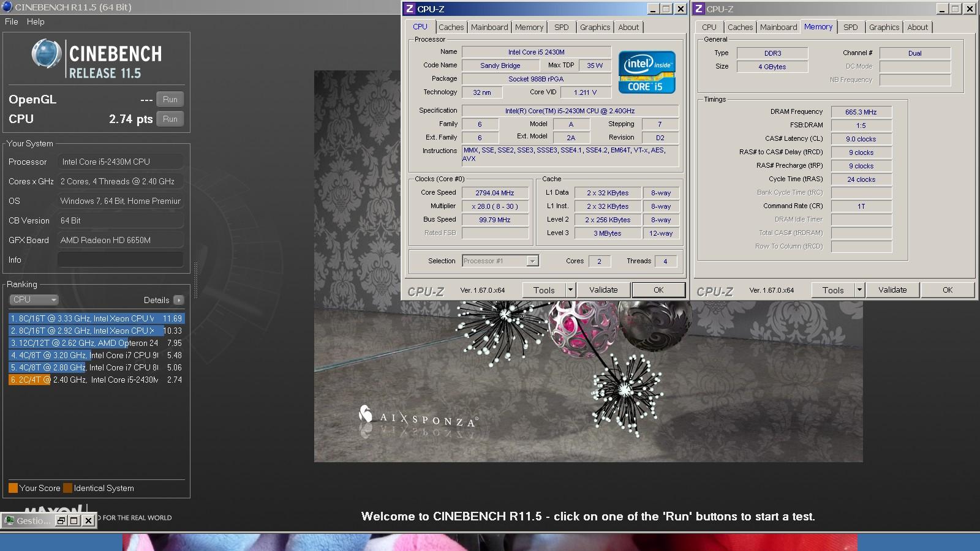The height and width of the screenshot is (551, 980).
Task: Open About tab in second CPU-Z window
Action: point(918,27)
